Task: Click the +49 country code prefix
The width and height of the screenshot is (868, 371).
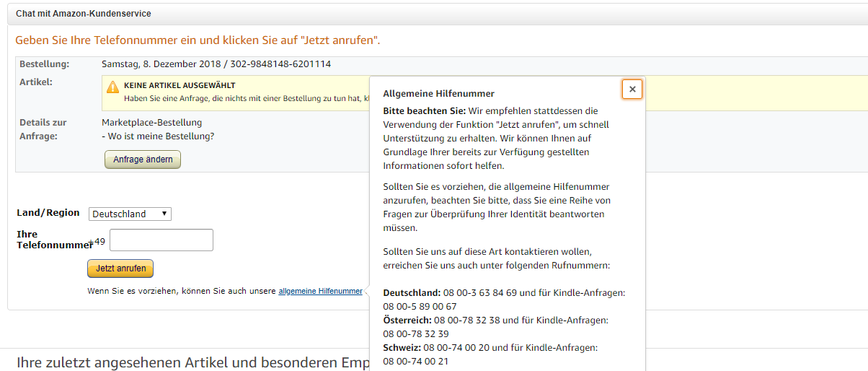Action: (x=97, y=241)
